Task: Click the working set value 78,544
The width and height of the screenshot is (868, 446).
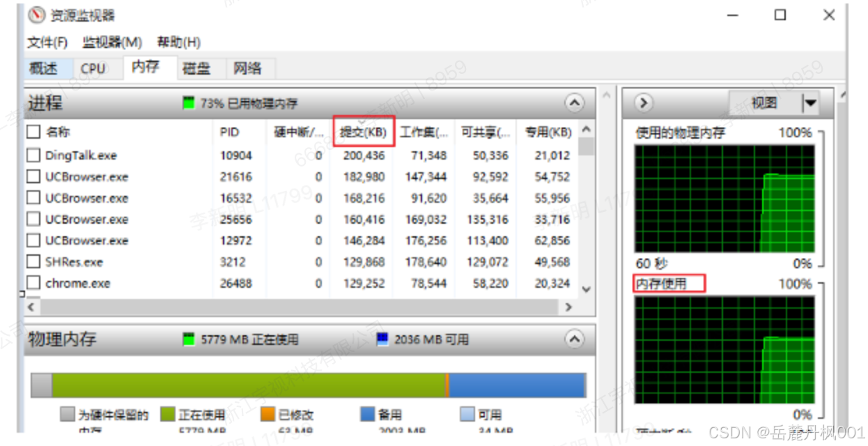Action: click(x=428, y=284)
